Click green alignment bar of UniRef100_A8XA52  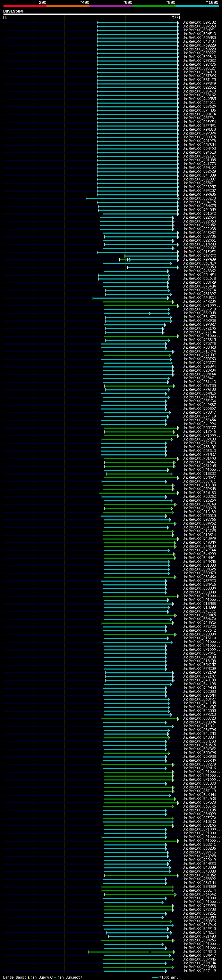click(x=141, y=875)
